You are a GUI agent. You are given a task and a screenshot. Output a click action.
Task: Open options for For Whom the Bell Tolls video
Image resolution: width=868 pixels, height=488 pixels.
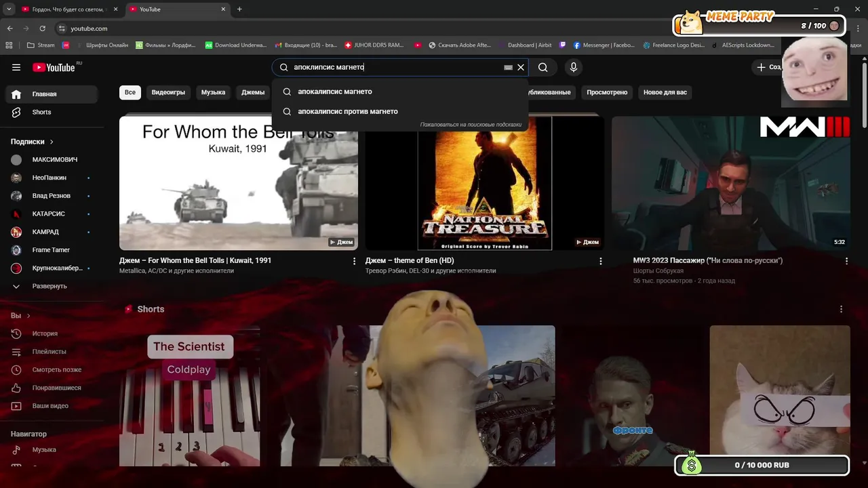tap(354, 261)
